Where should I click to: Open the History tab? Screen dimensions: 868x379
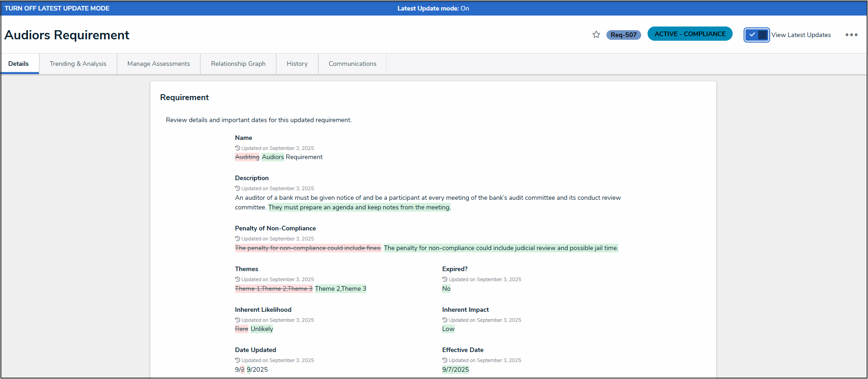[x=297, y=64]
